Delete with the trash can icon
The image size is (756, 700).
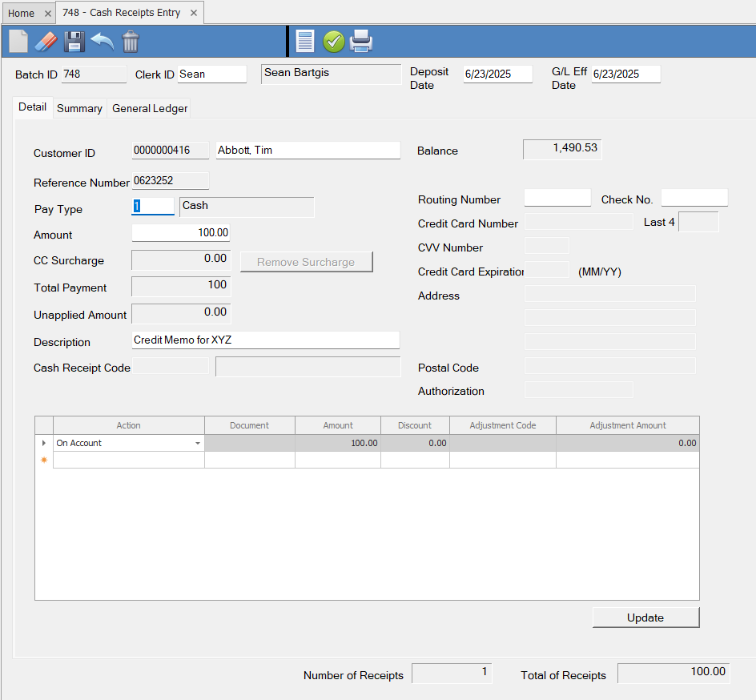pos(131,42)
